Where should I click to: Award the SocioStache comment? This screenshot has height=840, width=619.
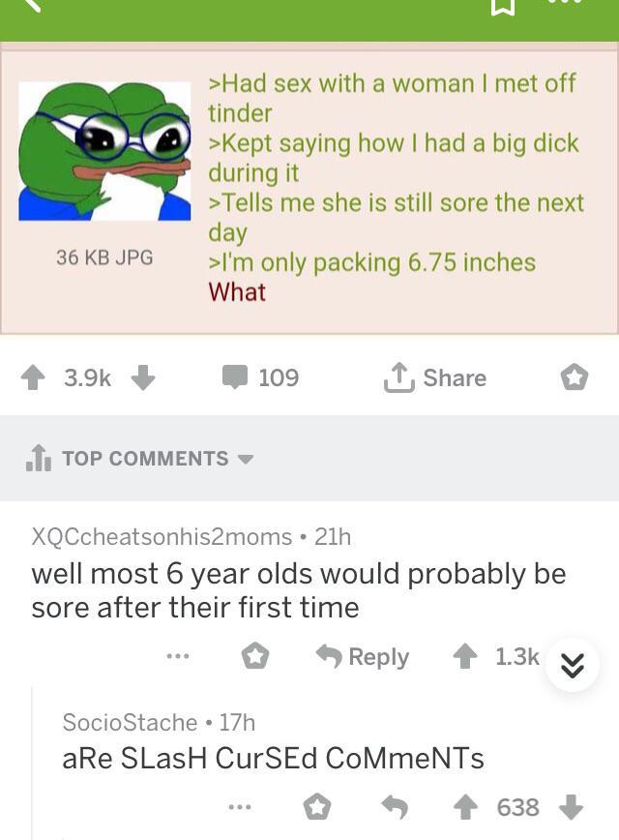(x=317, y=807)
